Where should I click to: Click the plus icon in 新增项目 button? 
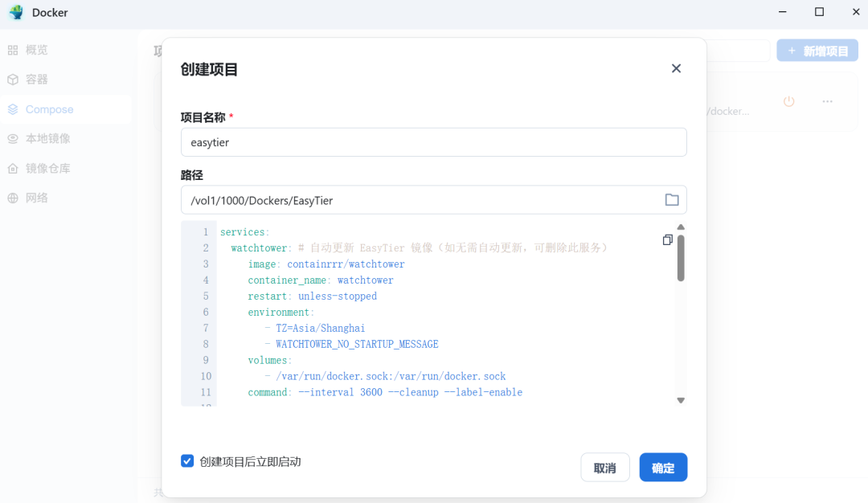tap(792, 51)
